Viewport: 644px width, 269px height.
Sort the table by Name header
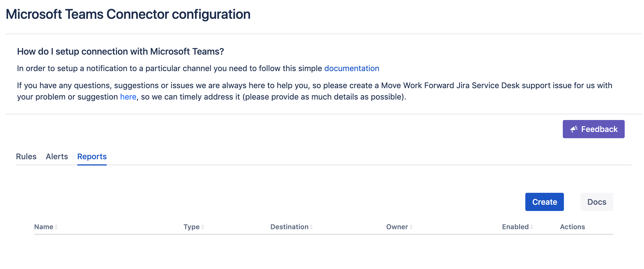(x=44, y=227)
